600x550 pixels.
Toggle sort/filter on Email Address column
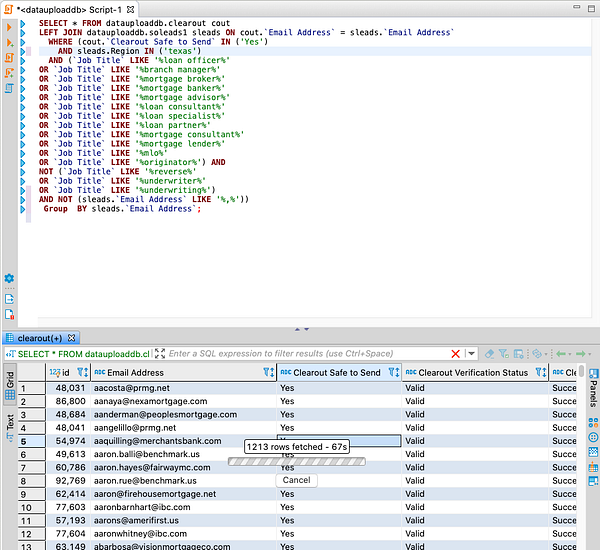pos(267,373)
